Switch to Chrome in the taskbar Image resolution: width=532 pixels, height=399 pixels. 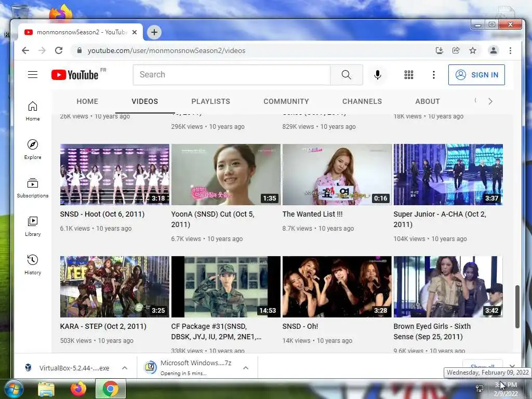pyautogui.click(x=111, y=389)
